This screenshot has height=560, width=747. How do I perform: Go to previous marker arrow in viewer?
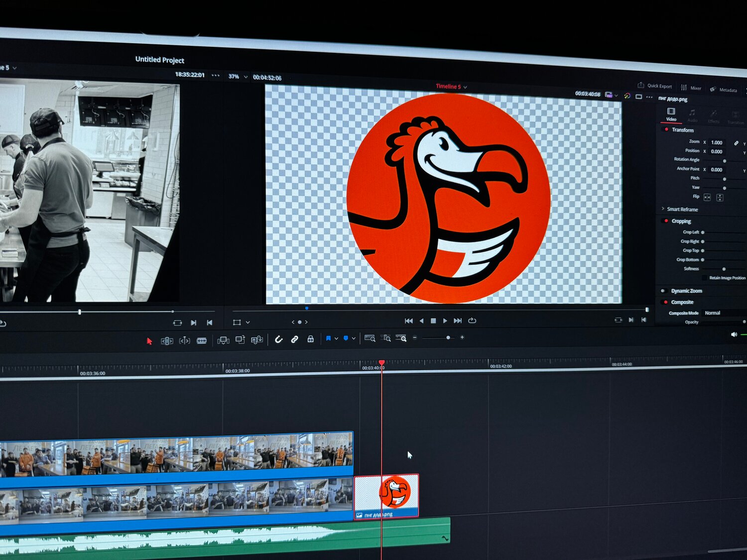click(x=293, y=322)
